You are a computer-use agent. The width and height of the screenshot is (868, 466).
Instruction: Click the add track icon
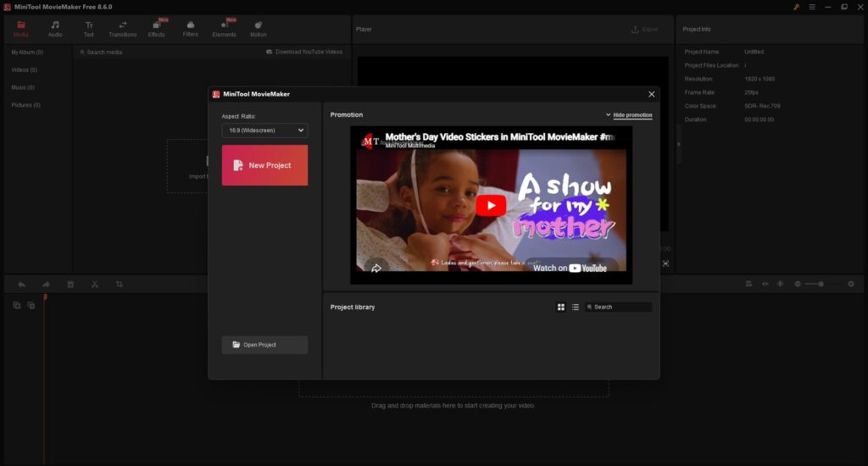pyautogui.click(x=17, y=306)
